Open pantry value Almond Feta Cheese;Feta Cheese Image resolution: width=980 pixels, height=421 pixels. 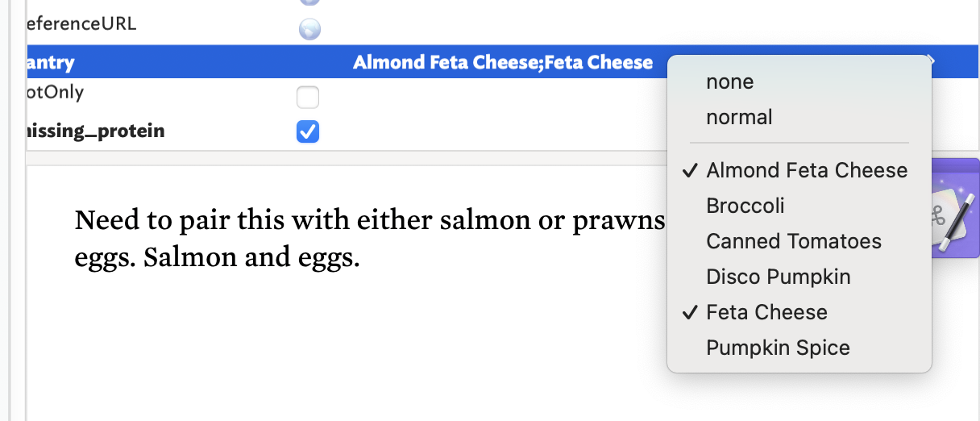(503, 62)
